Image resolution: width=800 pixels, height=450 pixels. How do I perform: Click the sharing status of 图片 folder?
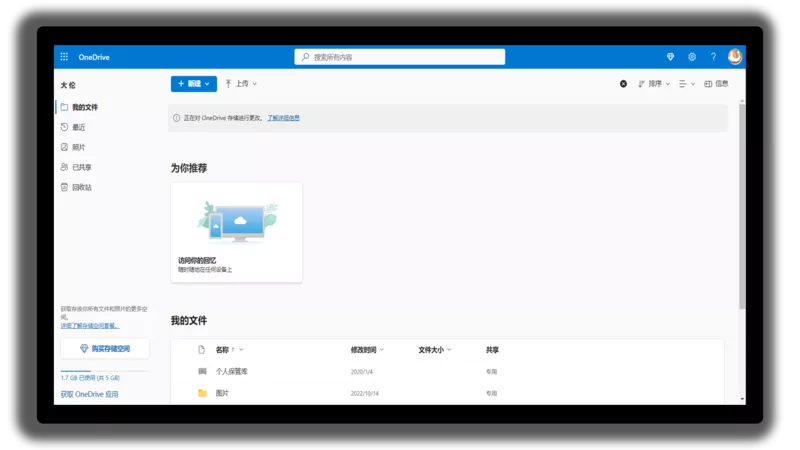click(x=491, y=393)
